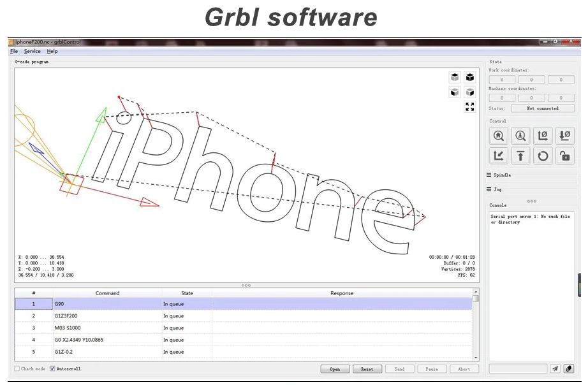Open the Service menu
This screenshot has width=588, height=385.
(33, 52)
